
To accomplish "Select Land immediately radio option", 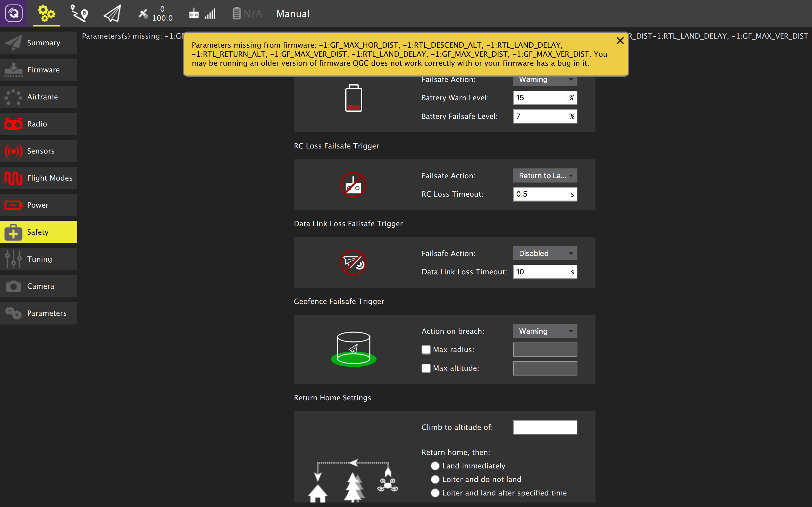I will (435, 466).
